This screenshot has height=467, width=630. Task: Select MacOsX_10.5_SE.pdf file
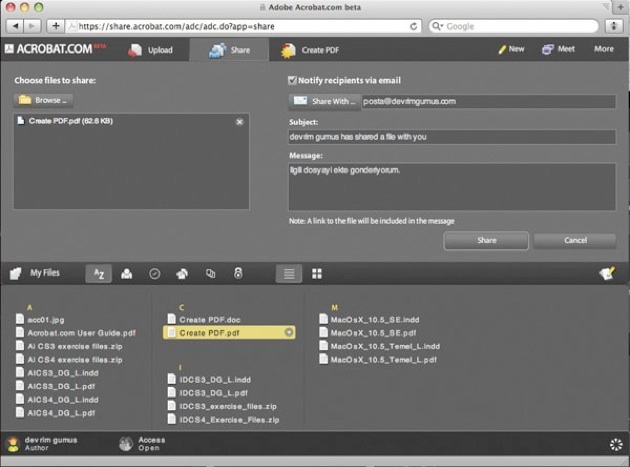373,333
